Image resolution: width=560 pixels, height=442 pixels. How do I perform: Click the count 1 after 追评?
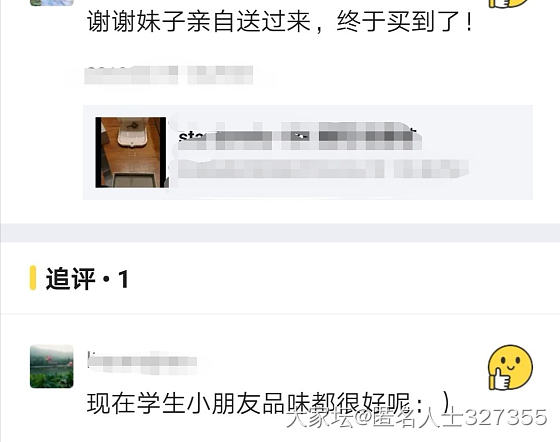click(123, 279)
